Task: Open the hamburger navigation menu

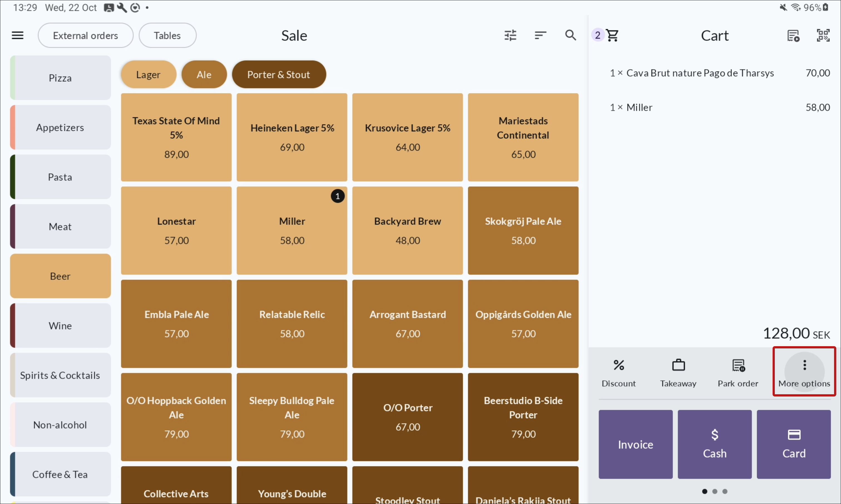Action: pos(18,35)
